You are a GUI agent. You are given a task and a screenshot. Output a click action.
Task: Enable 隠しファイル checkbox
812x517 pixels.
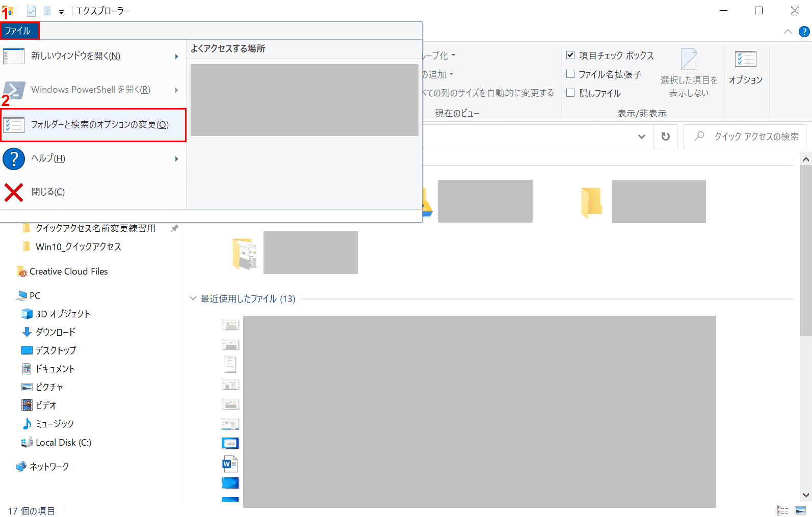click(x=570, y=93)
